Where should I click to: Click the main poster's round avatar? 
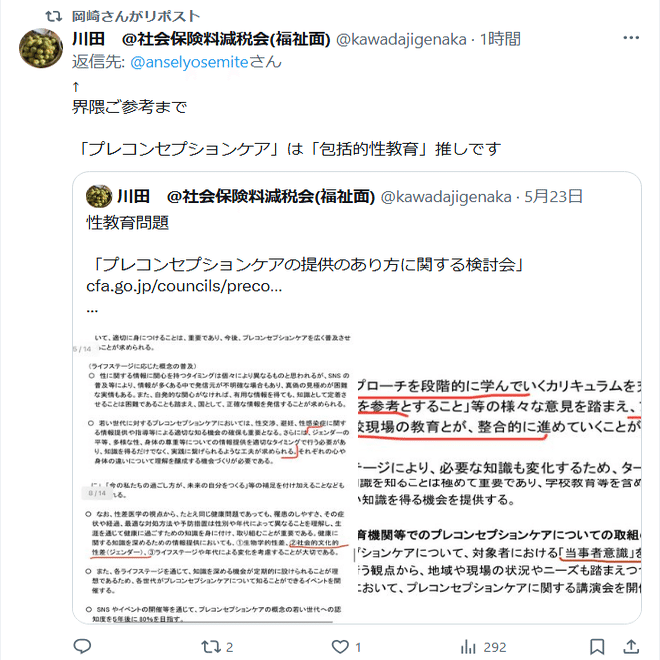[x=41, y=48]
